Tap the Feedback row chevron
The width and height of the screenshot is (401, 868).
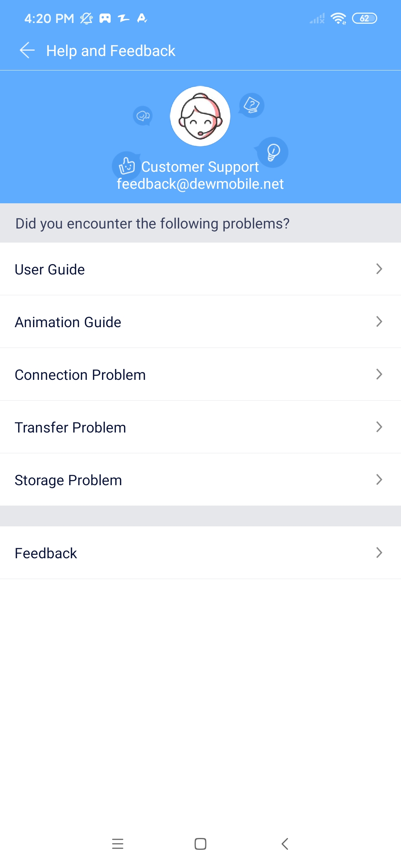pos(379,553)
